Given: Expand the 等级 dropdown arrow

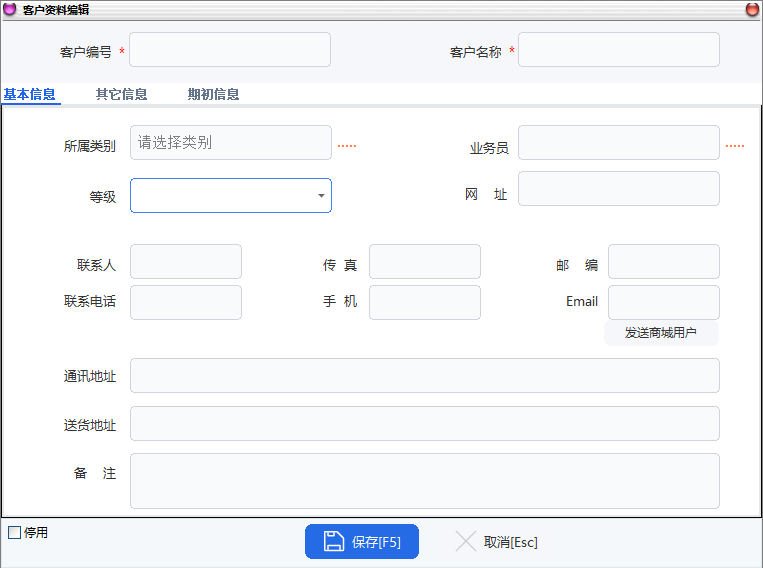Looking at the screenshot, I should 321,196.
